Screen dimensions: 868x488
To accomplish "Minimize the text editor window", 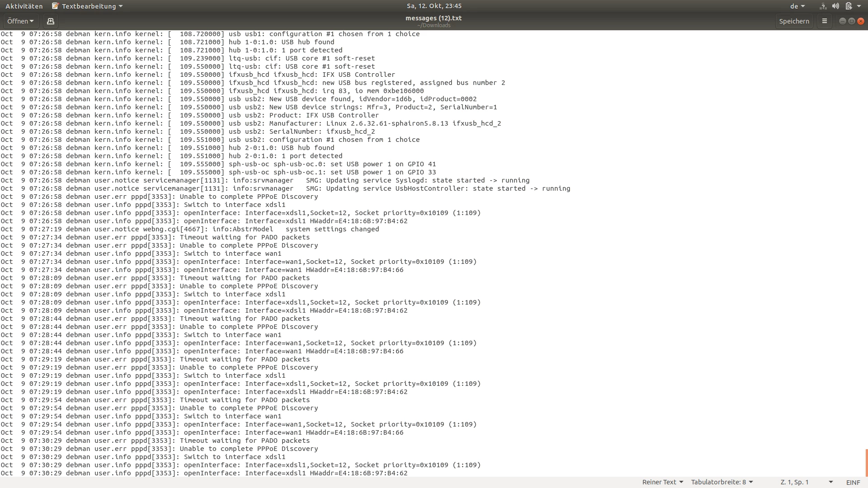I will point(843,21).
